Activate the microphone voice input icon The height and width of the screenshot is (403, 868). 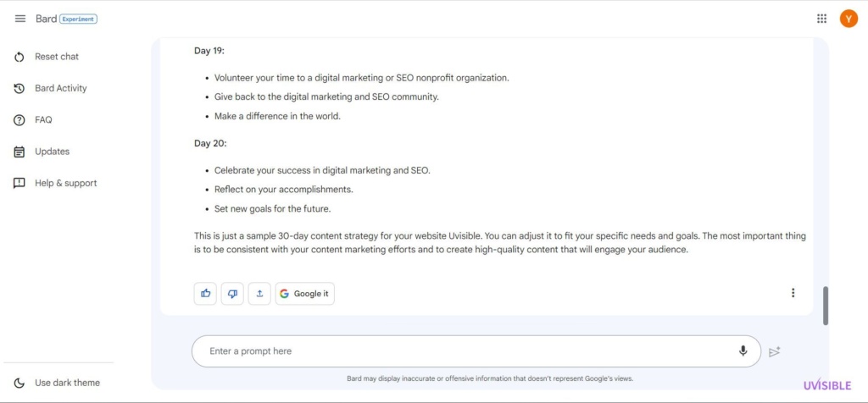743,351
